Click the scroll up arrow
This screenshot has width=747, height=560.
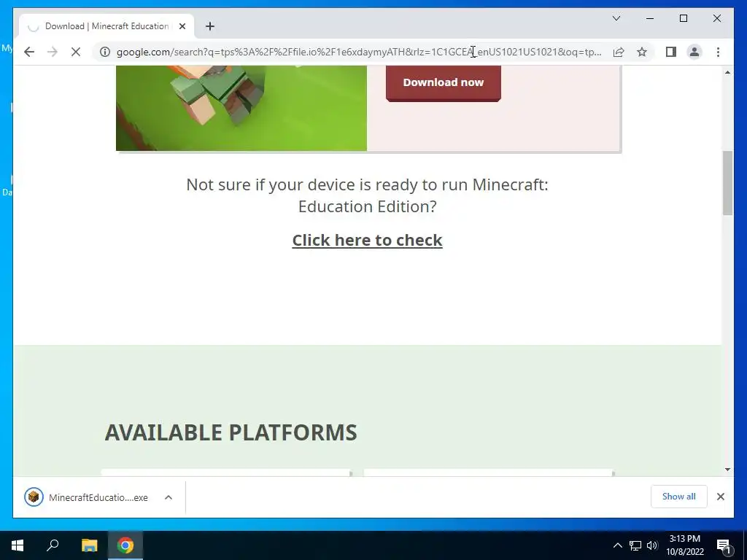[x=727, y=72]
